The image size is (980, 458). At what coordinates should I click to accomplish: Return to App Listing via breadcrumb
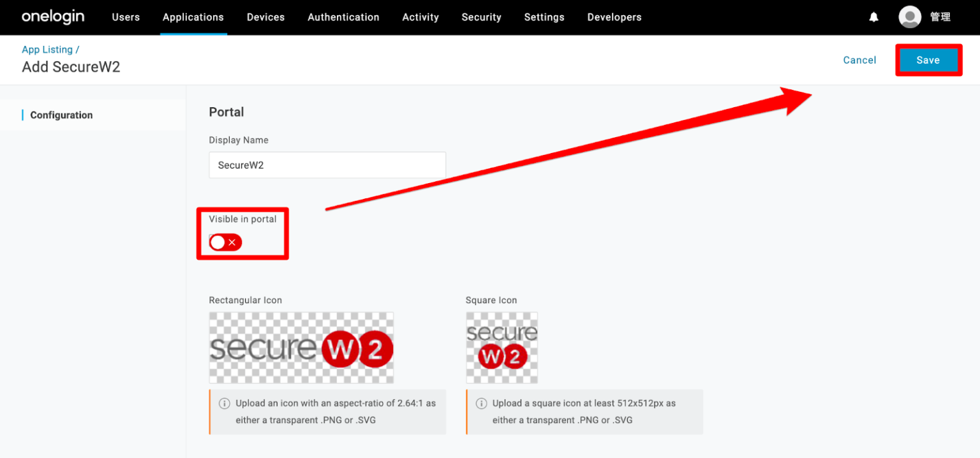(x=47, y=49)
